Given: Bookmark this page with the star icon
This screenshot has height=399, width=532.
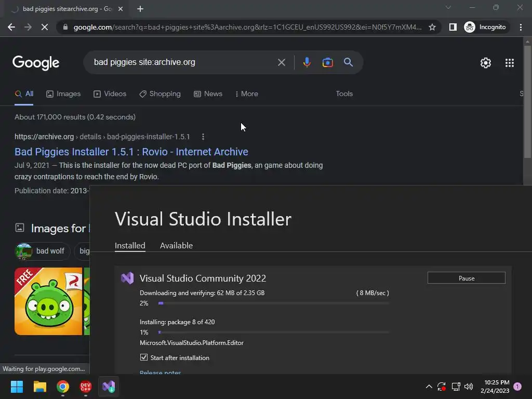Looking at the screenshot, I should click(x=432, y=27).
